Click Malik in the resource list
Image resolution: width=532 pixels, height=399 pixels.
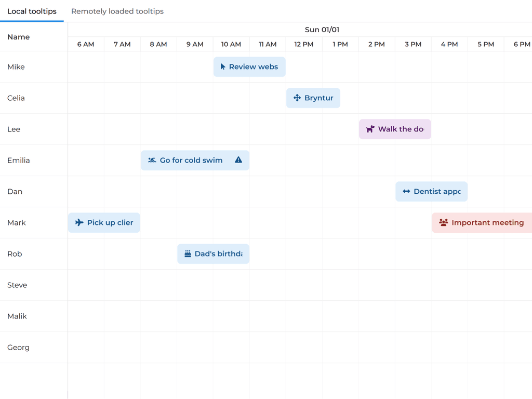click(x=17, y=316)
